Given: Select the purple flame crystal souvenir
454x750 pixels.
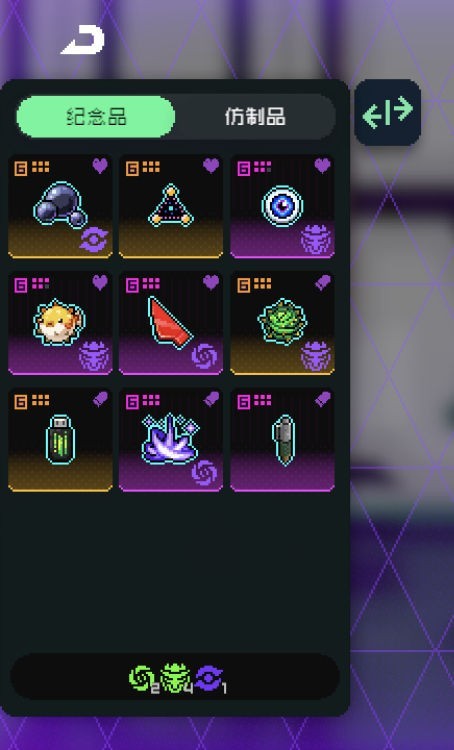Looking at the screenshot, I should pyautogui.click(x=171, y=440).
